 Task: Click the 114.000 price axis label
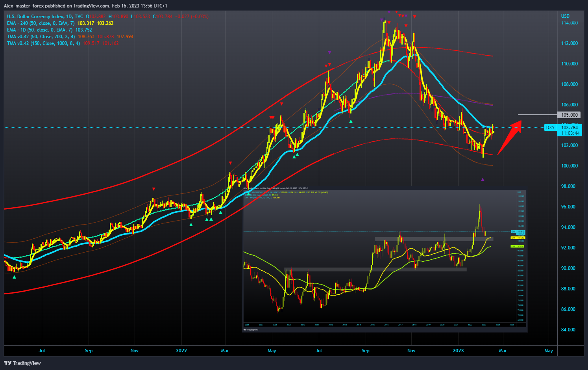pyautogui.click(x=570, y=23)
